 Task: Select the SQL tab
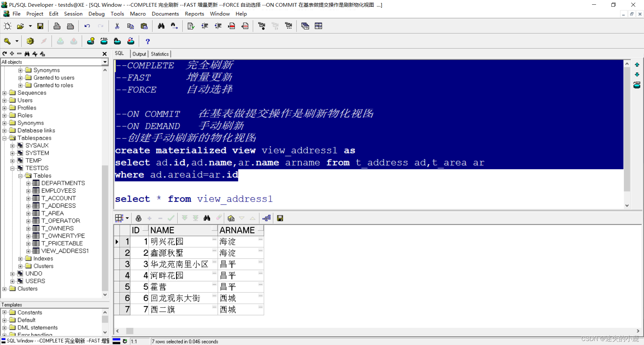119,54
